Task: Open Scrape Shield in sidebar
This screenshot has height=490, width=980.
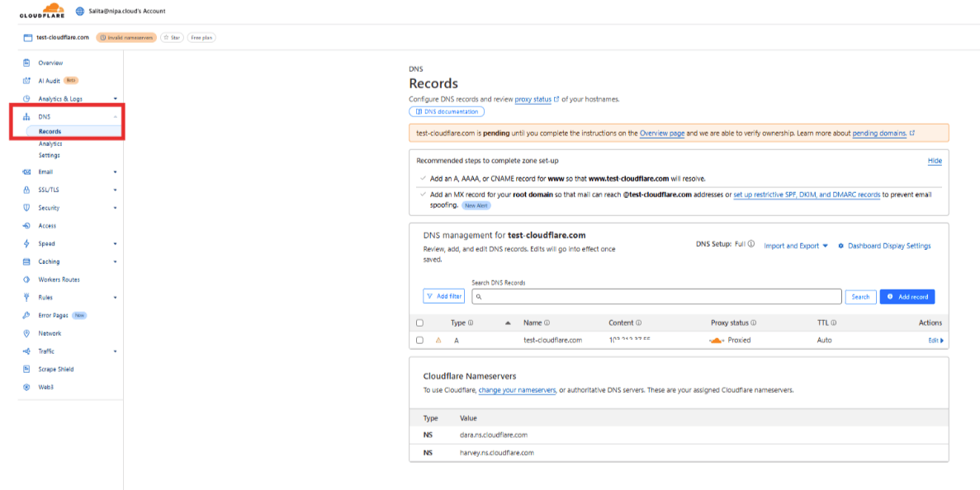Action: [x=56, y=369]
